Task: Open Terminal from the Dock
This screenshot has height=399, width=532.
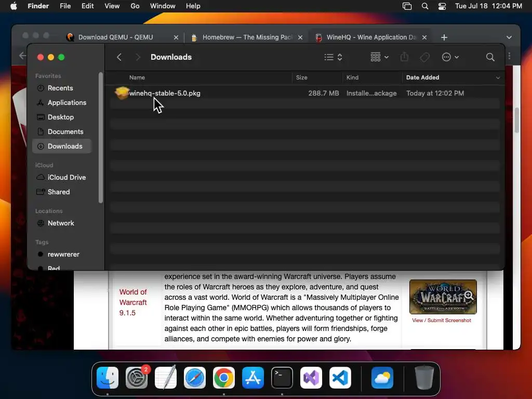Action: pyautogui.click(x=282, y=378)
